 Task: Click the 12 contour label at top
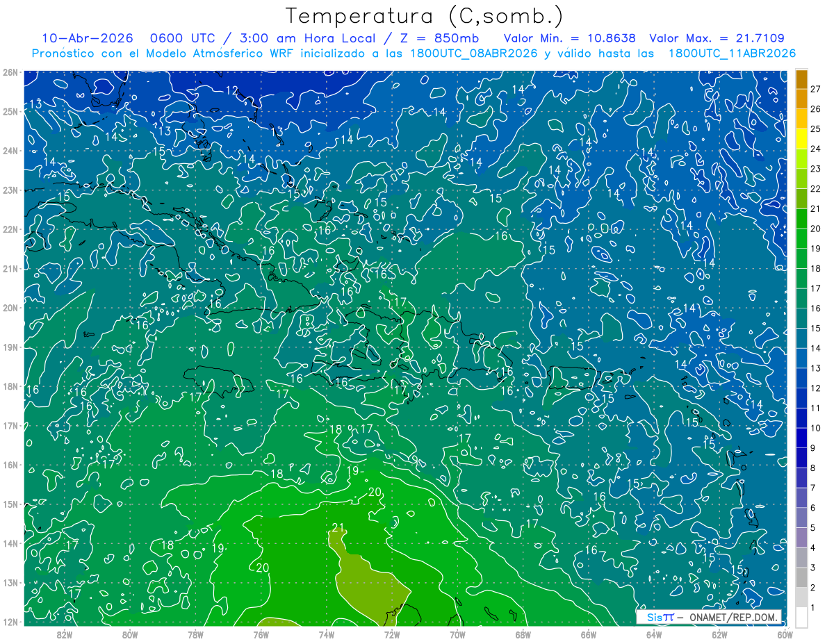232,90
